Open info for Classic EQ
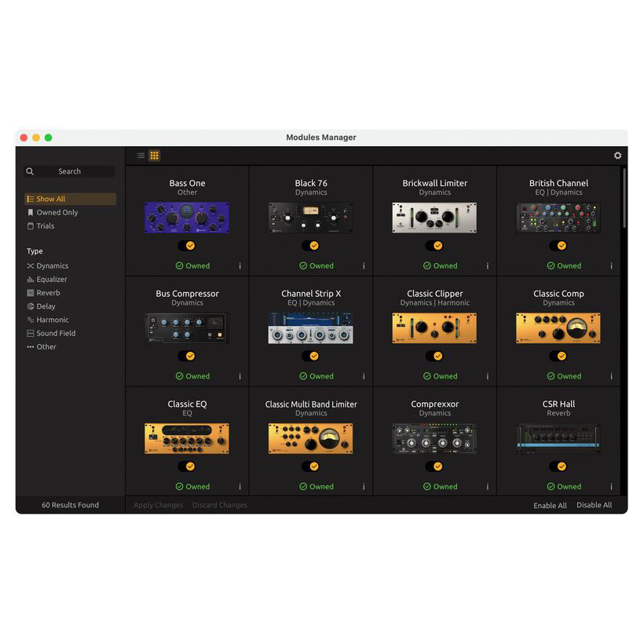644x644 pixels. click(x=240, y=487)
